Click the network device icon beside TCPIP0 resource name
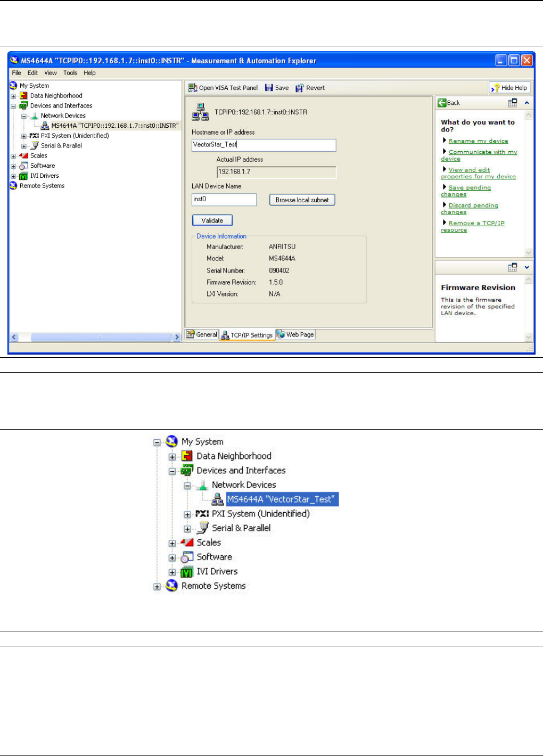Viewport: 543px width, 756px height. point(200,112)
